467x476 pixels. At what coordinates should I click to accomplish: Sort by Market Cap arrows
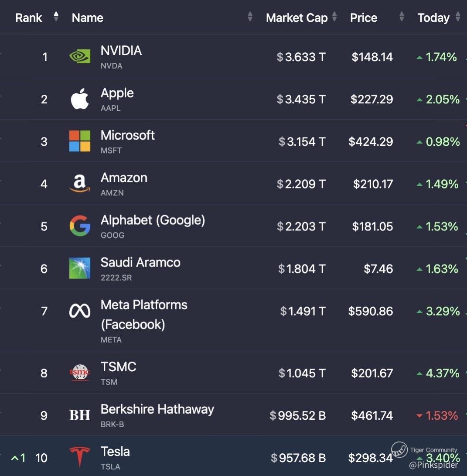click(x=334, y=17)
